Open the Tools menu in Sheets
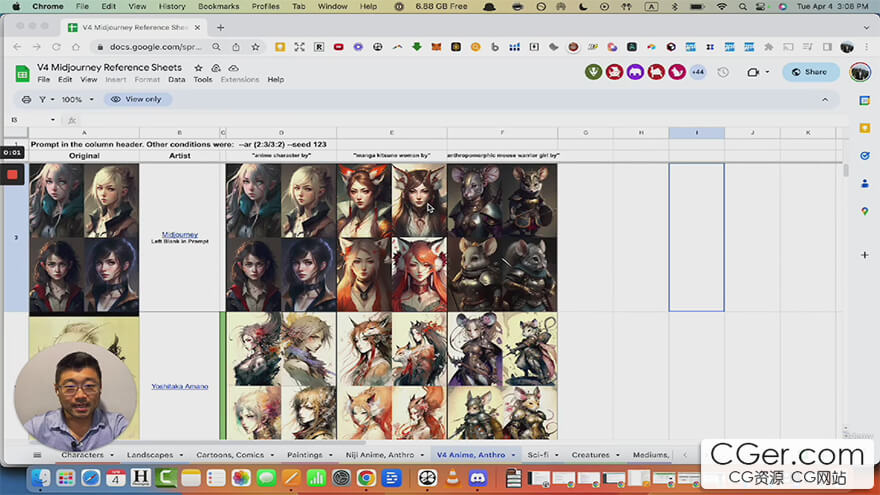Screen dimensions: 880x495 (203, 80)
